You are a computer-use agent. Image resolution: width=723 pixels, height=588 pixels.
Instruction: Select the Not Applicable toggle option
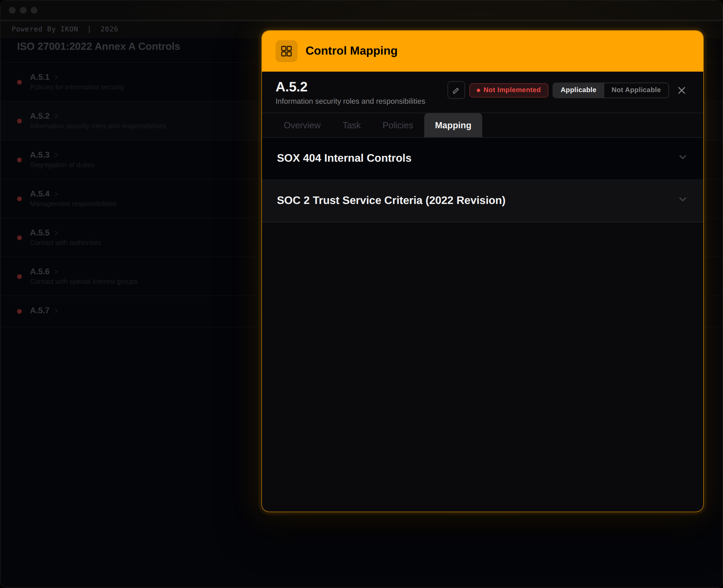tap(636, 90)
